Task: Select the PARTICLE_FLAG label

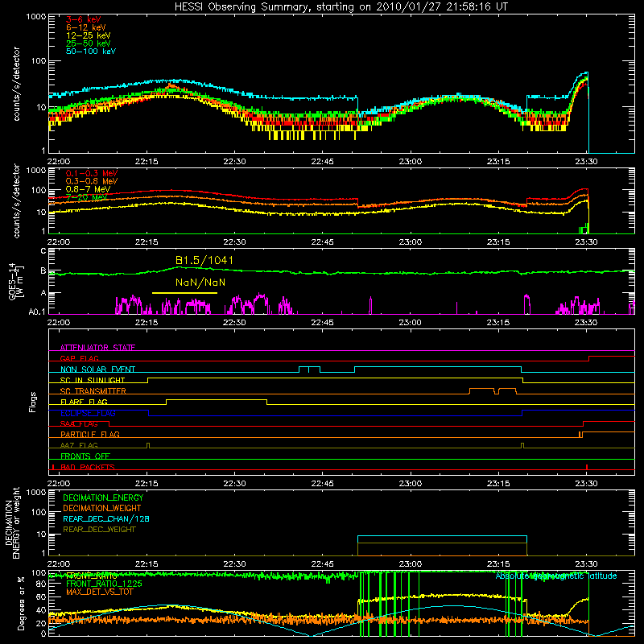Action: pos(90,434)
